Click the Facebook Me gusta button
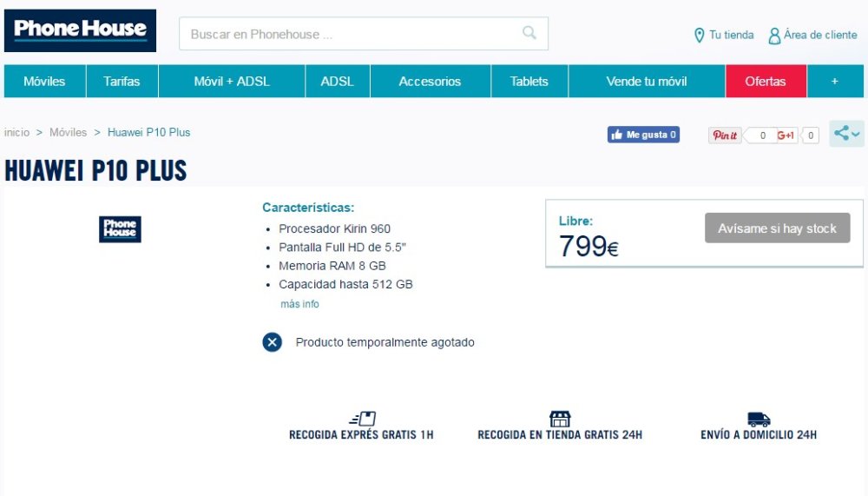 click(x=643, y=135)
